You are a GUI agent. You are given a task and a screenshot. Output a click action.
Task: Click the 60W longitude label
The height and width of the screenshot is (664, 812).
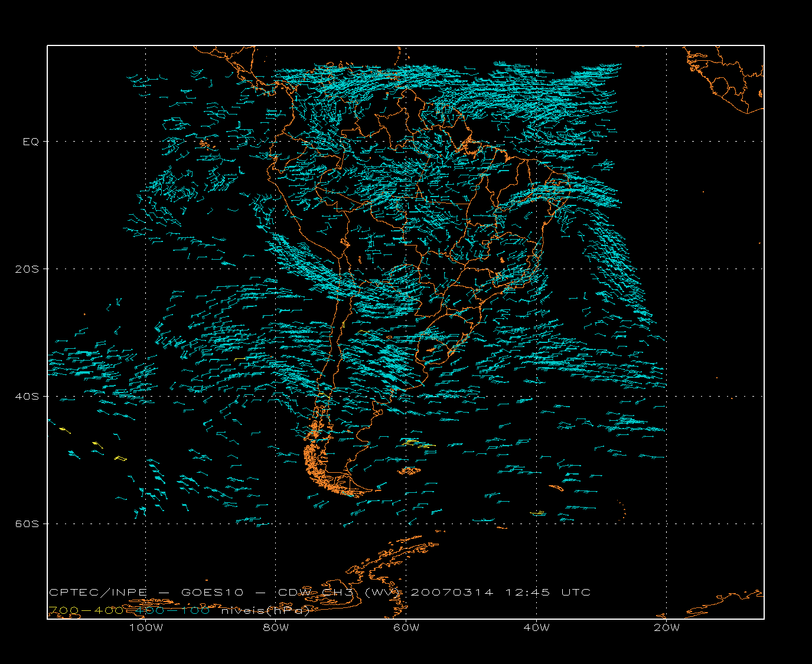pyautogui.click(x=406, y=627)
